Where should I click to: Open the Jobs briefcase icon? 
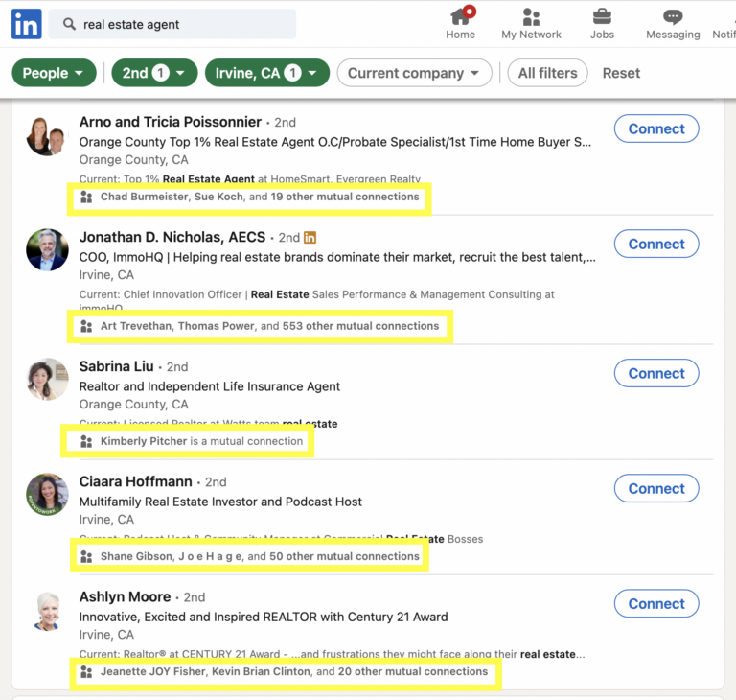(x=602, y=16)
